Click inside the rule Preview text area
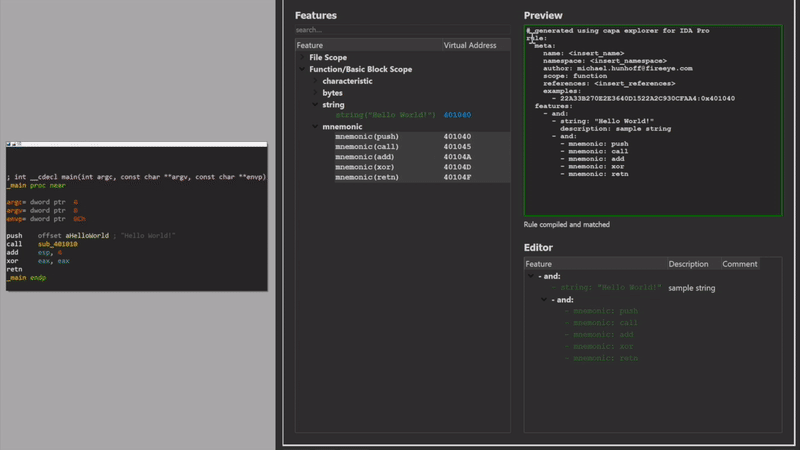 [653, 120]
